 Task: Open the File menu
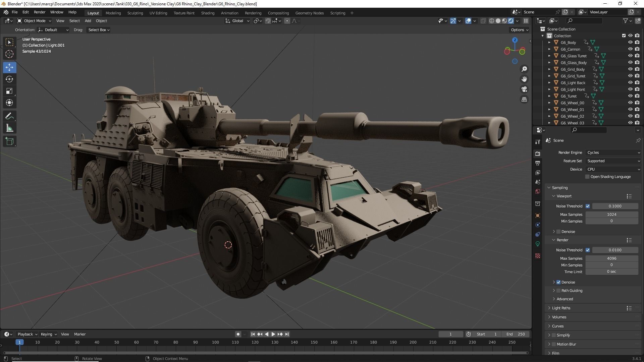[14, 12]
